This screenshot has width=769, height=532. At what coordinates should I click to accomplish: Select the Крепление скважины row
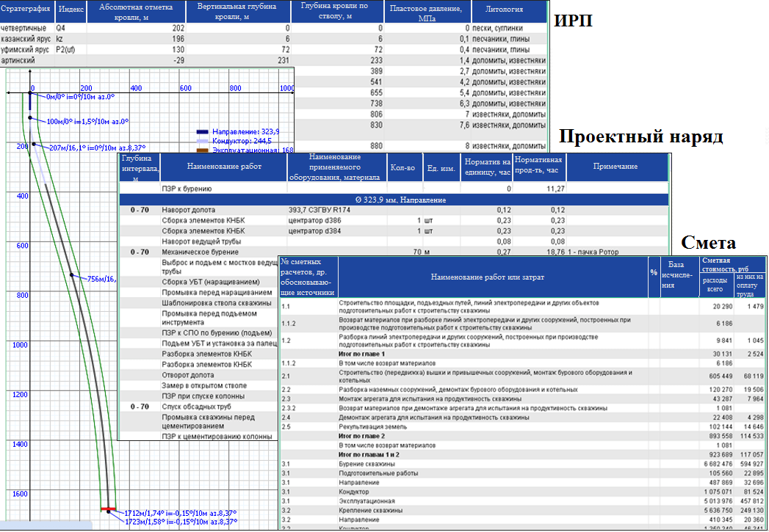point(523,511)
